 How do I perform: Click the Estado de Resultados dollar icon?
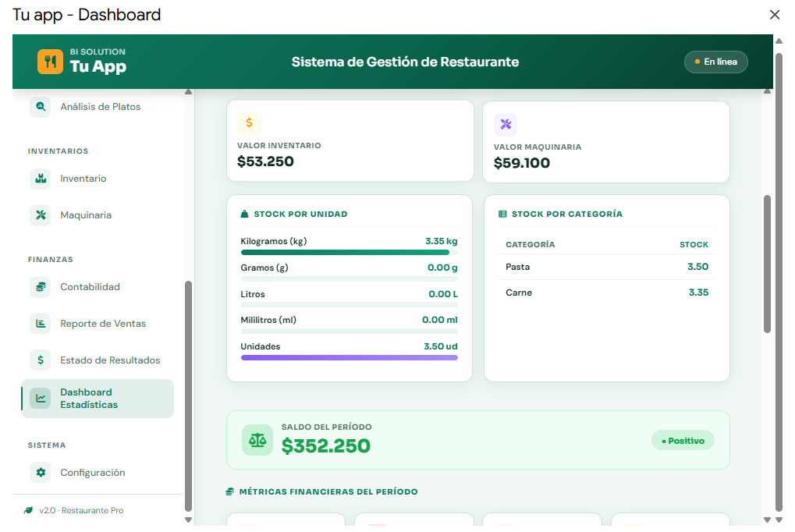click(41, 360)
